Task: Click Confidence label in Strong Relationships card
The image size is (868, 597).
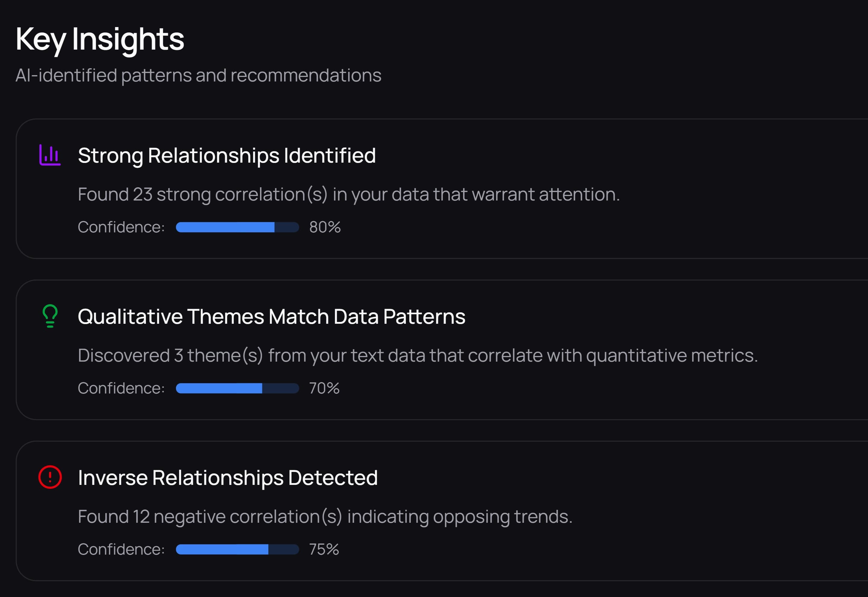Action: [x=121, y=227]
